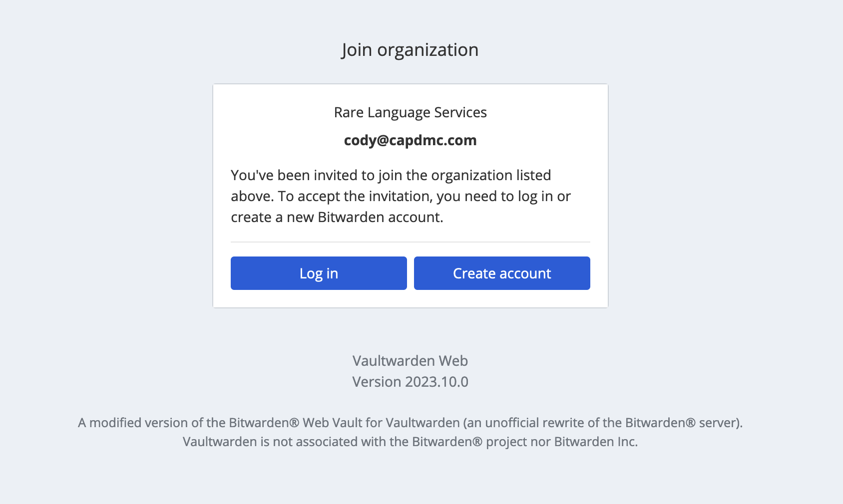
Task: Click the Join organization heading
Action: (410, 50)
